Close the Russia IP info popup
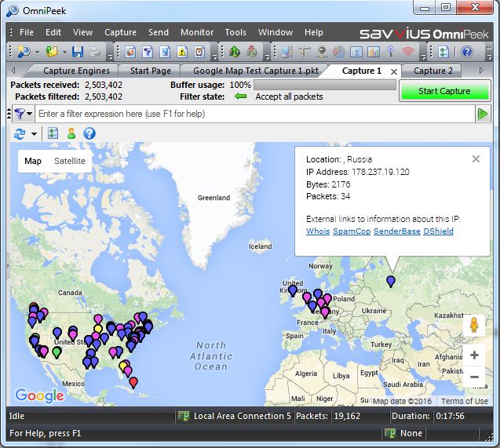The width and height of the screenshot is (500, 448). coord(476,159)
